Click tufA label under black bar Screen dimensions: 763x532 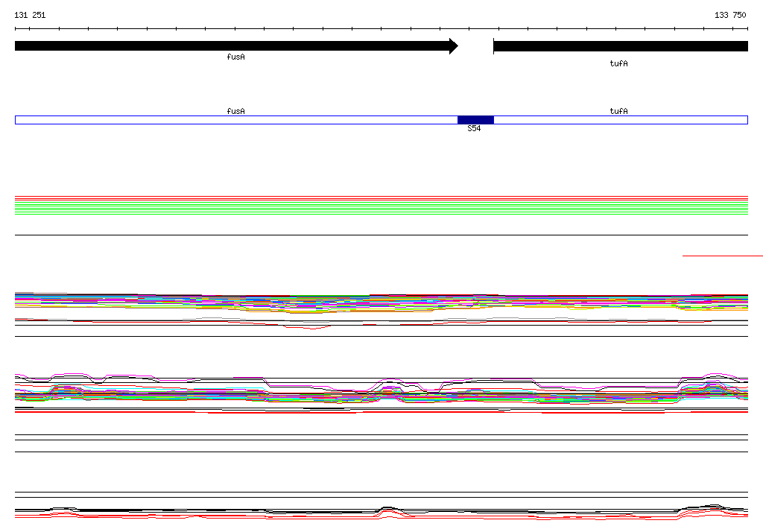[x=618, y=64]
